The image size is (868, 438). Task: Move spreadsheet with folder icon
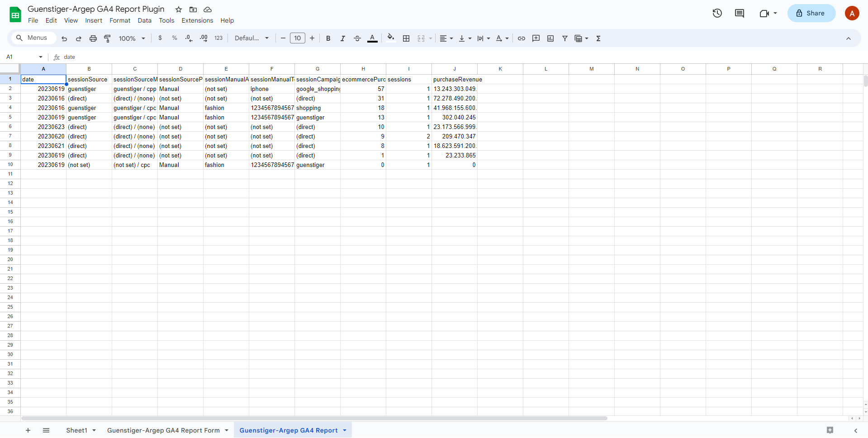[193, 10]
